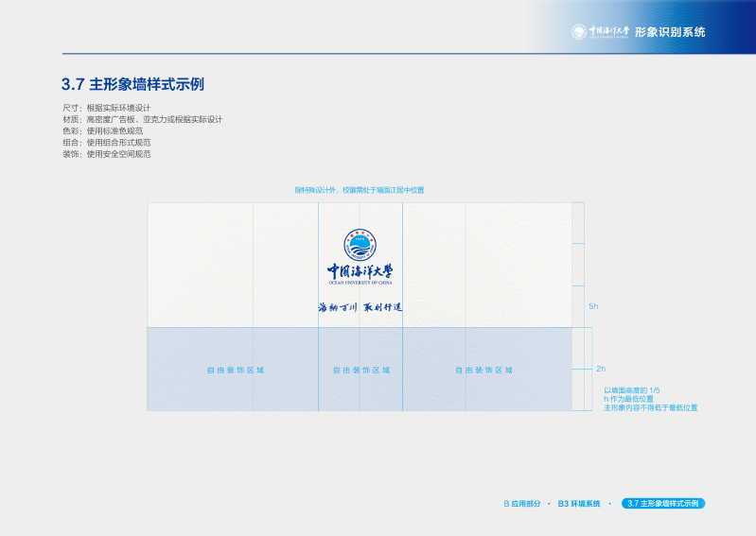Click the 除特殊设计外 note above the wall
The height and width of the screenshot is (536, 756).
tap(359, 190)
